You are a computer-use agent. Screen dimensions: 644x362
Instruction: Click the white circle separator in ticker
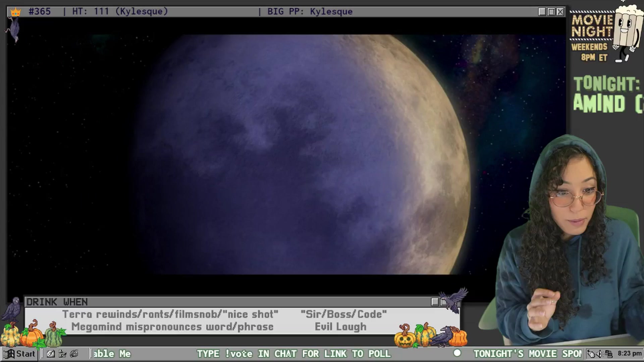[457, 353]
